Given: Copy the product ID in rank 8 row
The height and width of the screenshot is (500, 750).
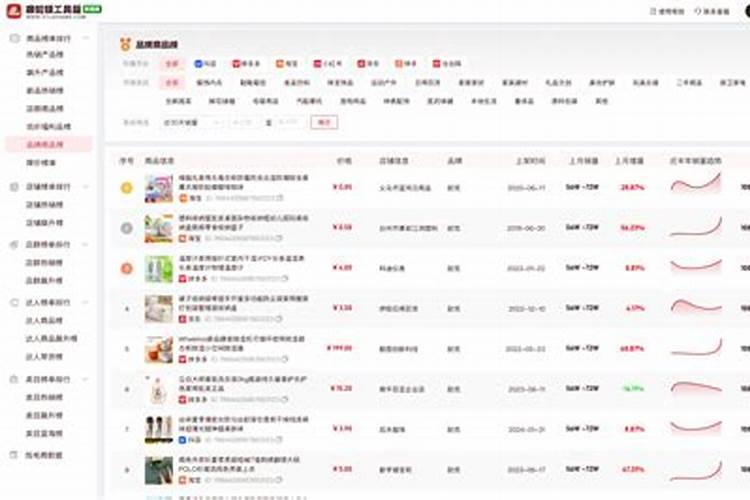Looking at the screenshot, I should pyautogui.click(x=279, y=479).
